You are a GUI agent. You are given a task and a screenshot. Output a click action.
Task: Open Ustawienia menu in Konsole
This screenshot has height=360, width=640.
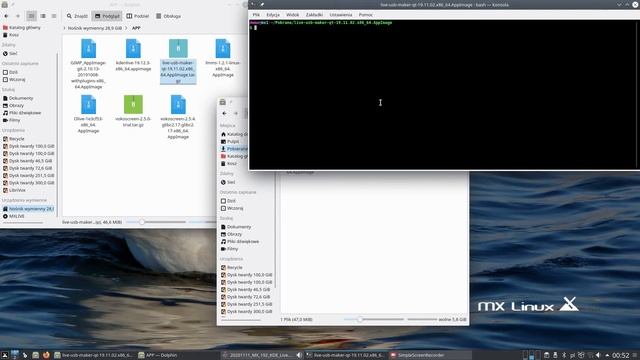341,15
